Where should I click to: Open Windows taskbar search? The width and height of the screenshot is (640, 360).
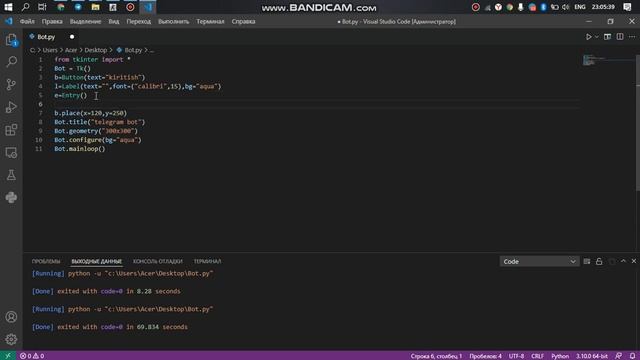pyautogui.click(x=25, y=7)
